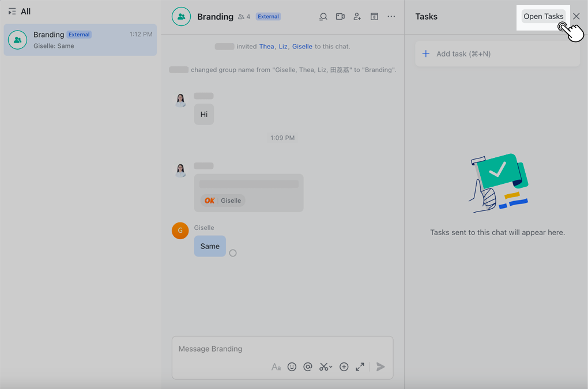Insert an @ mention
588x389 pixels.
[308, 367]
